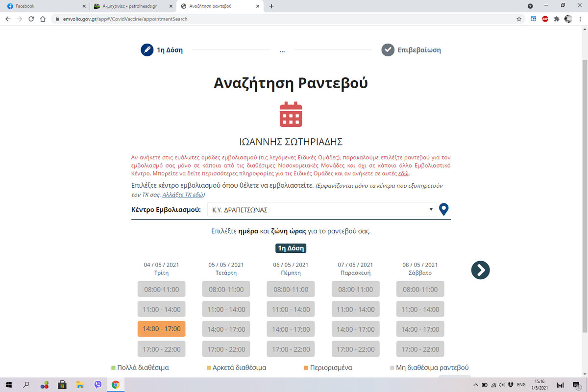Click the yellow 'Αρκετά διαθέσιμα' legend swatch
Viewport: 588px width, 392px height.
click(x=209, y=367)
